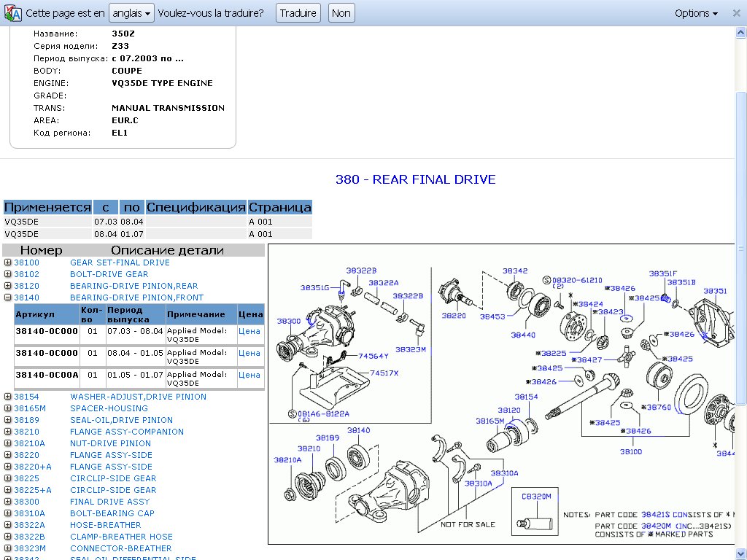Image resolution: width=747 pixels, height=560 pixels.
Task: Close the translation bar with the X
Action: 736,13
